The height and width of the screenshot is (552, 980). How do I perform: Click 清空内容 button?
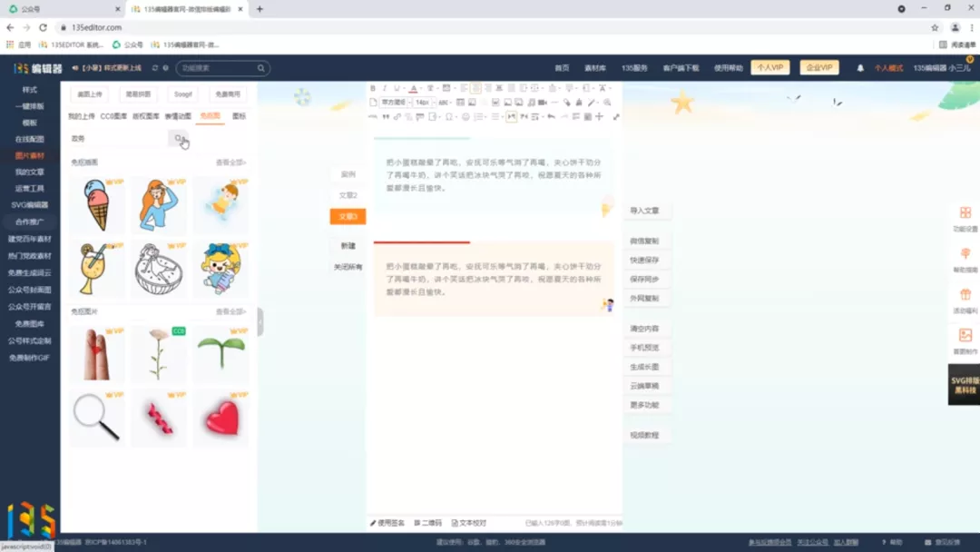point(644,329)
